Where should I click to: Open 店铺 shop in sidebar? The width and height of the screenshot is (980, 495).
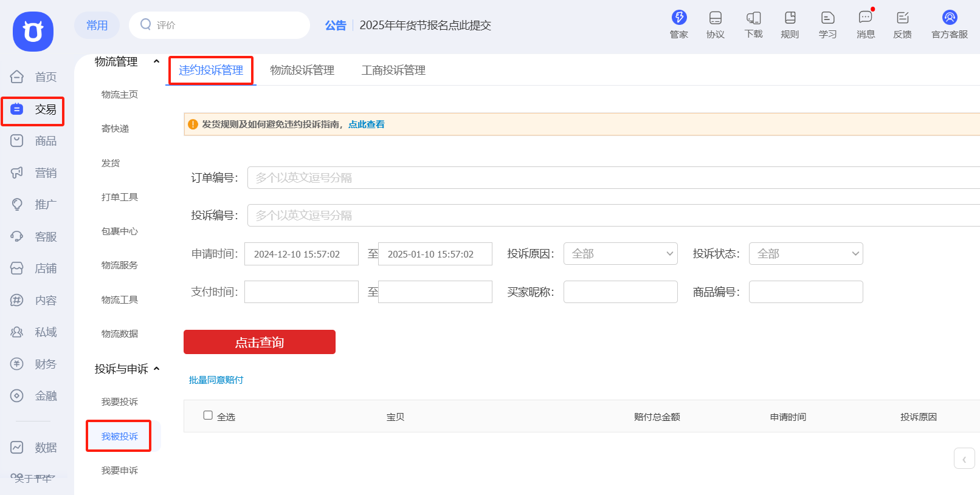click(x=34, y=268)
